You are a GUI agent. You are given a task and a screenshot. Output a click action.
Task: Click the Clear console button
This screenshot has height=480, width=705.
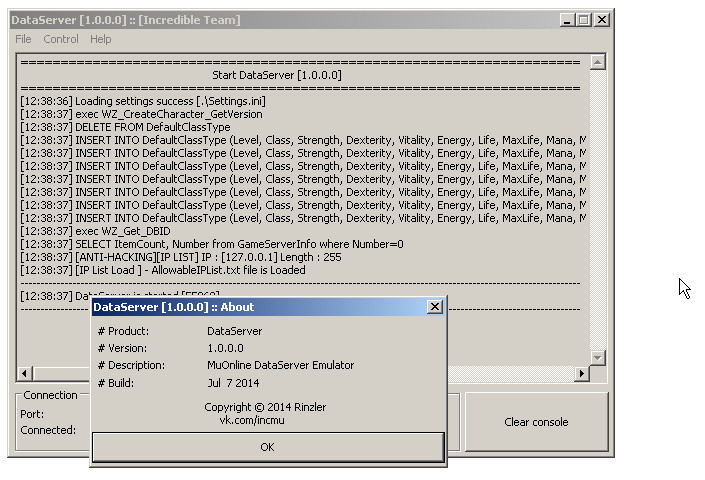[536, 422]
